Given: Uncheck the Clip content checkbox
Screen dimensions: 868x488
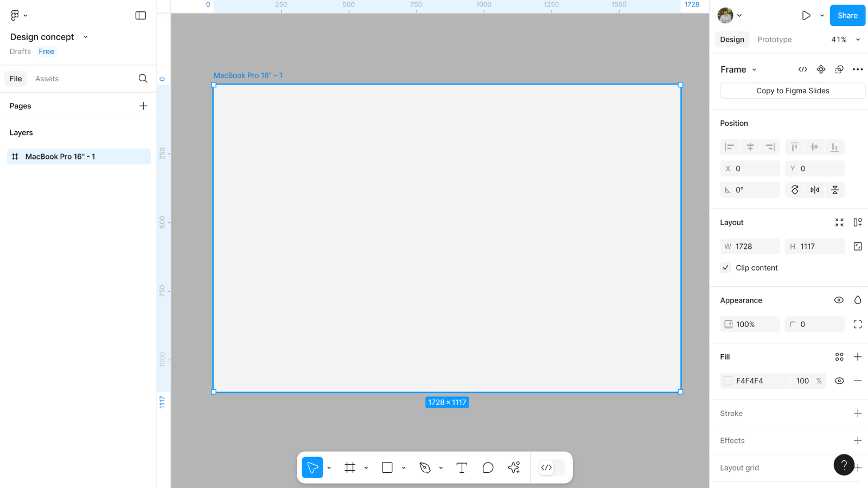Looking at the screenshot, I should [x=725, y=268].
